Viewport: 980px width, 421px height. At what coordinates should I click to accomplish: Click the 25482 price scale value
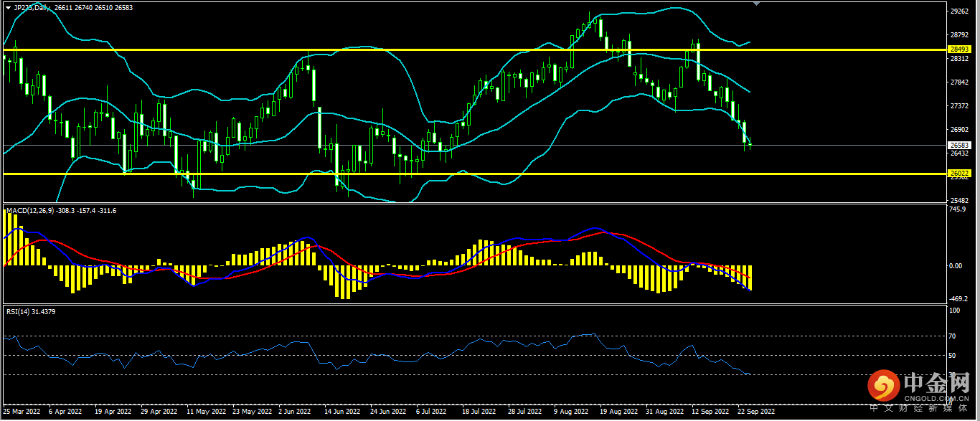click(x=959, y=201)
